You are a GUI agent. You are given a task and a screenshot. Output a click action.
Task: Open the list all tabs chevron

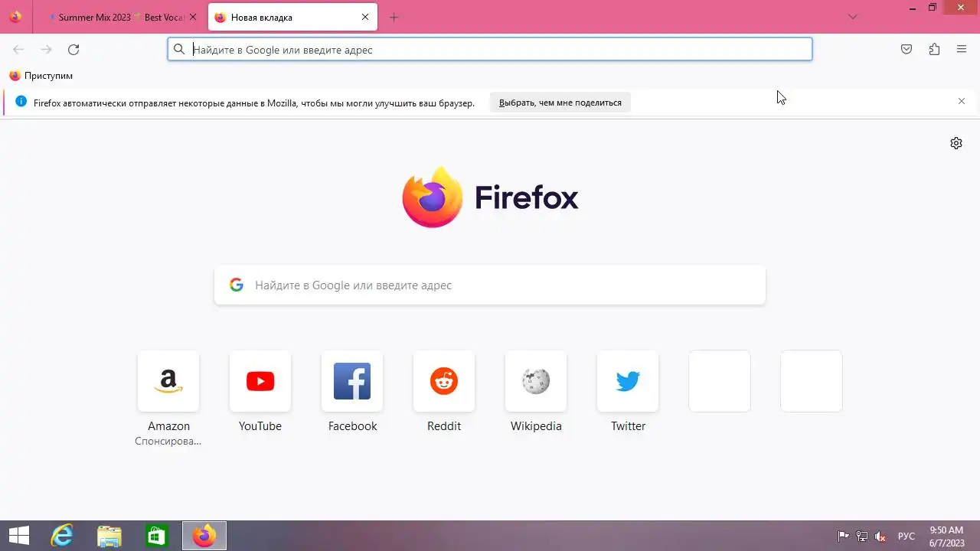pyautogui.click(x=854, y=17)
